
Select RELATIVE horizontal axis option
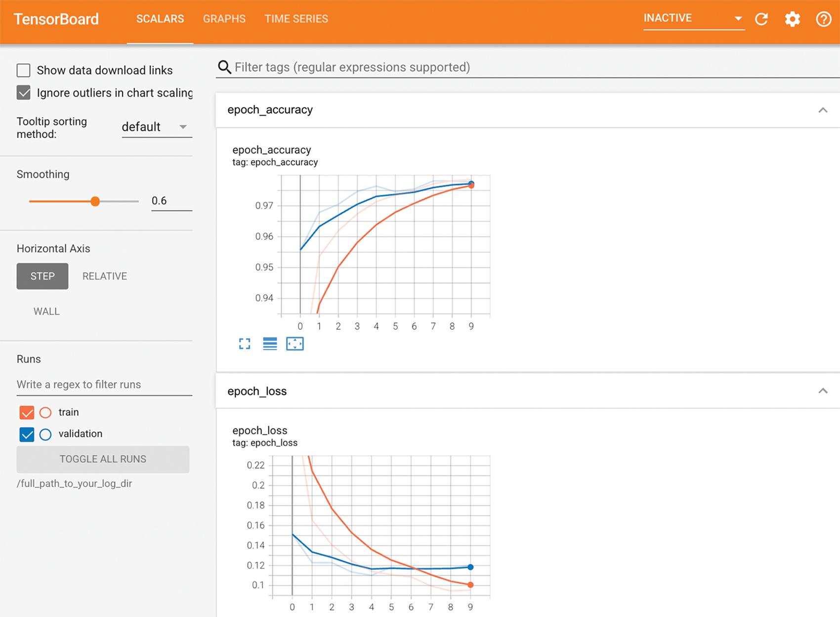[104, 276]
